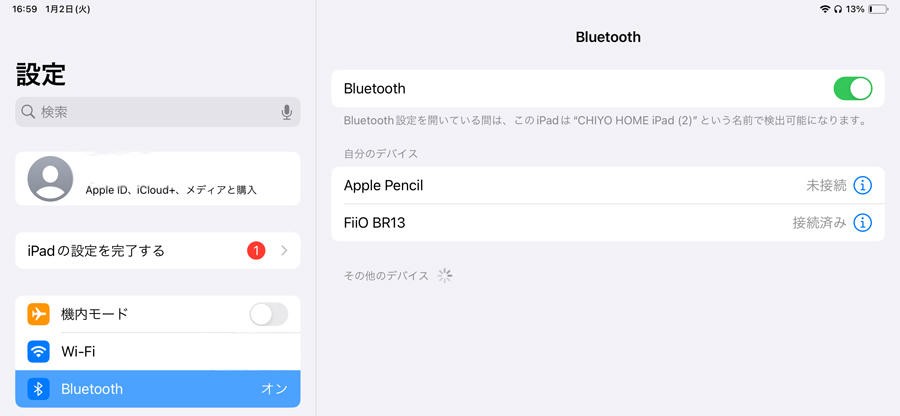Click the blue Wi-Fi icon in sidebar
Image resolution: width=900 pixels, height=416 pixels.
[x=38, y=352]
